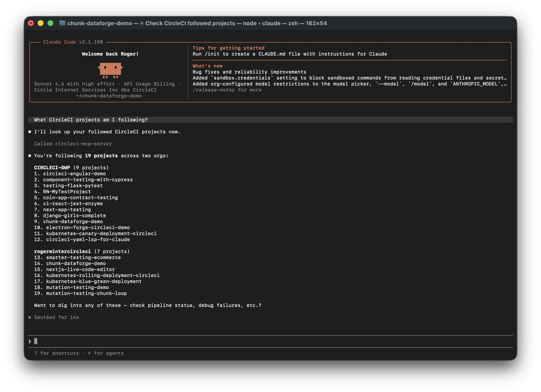Click the 'CIRCLECI-GWP (9 projects)' org heading
Viewport: 541px width, 392px height.
click(x=71, y=168)
